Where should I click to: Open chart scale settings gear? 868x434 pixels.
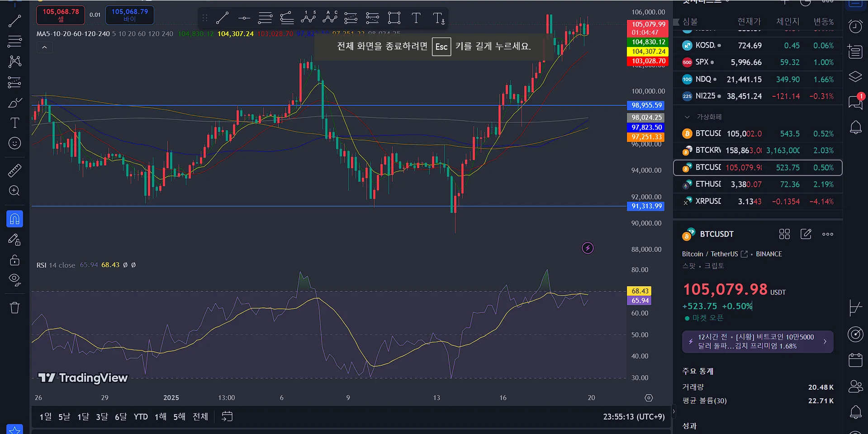coord(649,398)
